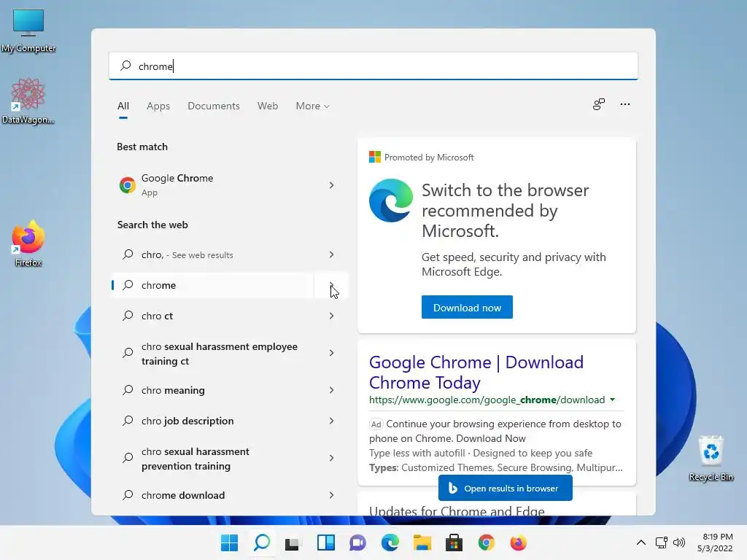Click Open results in browser button
747x560 pixels.
(505, 488)
